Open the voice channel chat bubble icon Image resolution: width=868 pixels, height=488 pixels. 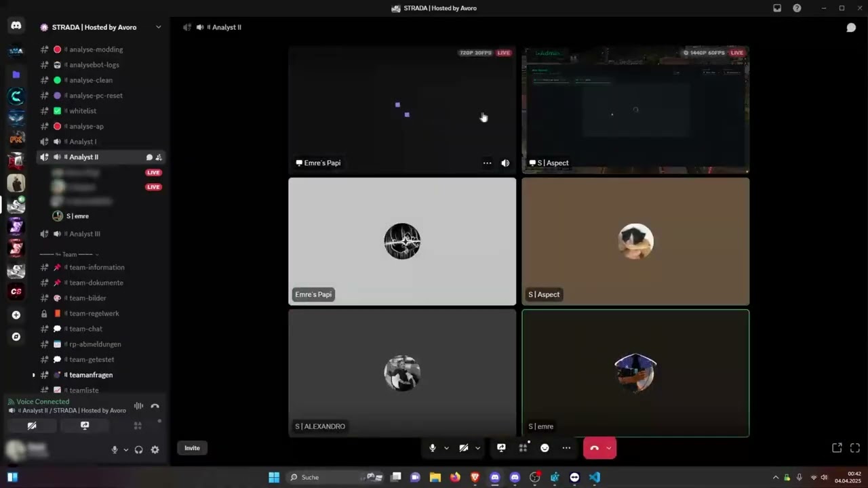[x=850, y=27]
